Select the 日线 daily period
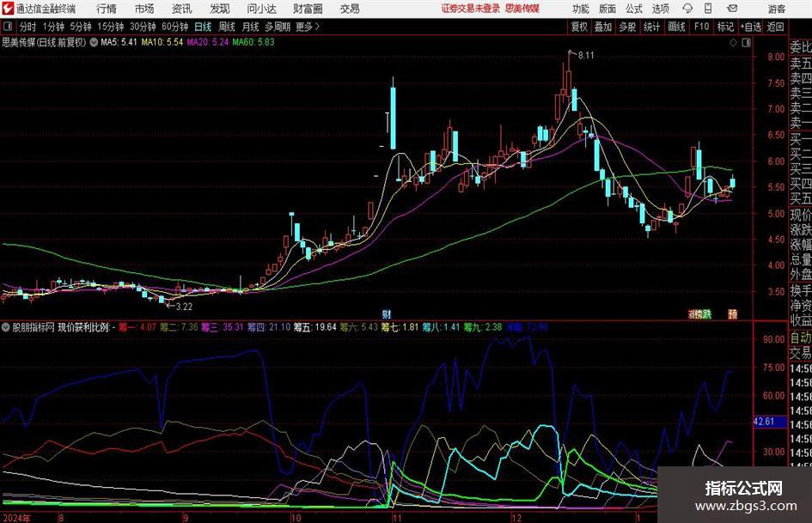 pos(203,27)
